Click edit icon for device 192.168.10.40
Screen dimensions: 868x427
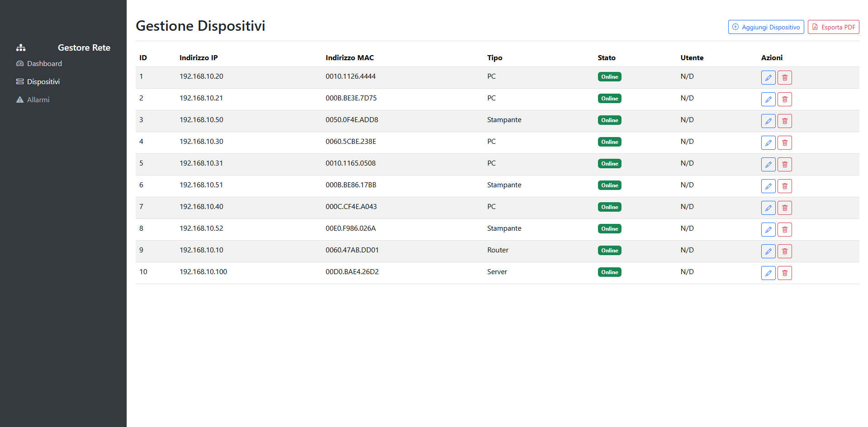(x=768, y=208)
